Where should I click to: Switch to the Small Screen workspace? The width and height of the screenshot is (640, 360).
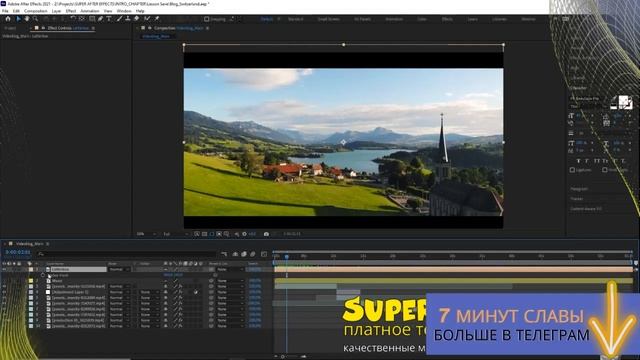(x=329, y=19)
